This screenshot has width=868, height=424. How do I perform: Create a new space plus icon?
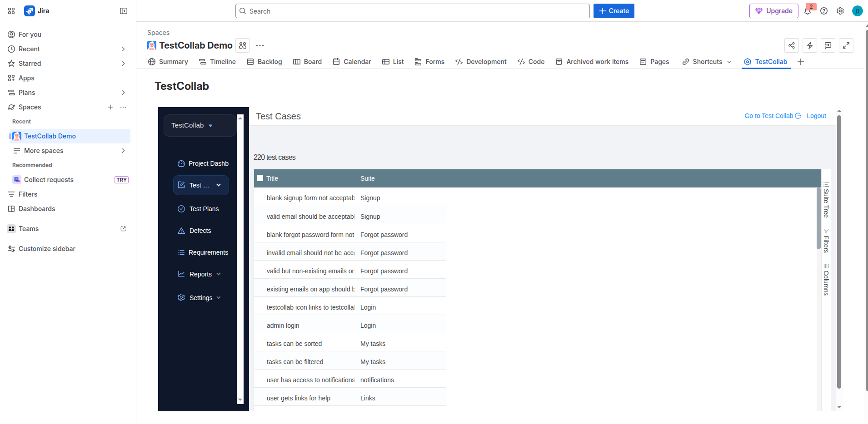(110, 107)
